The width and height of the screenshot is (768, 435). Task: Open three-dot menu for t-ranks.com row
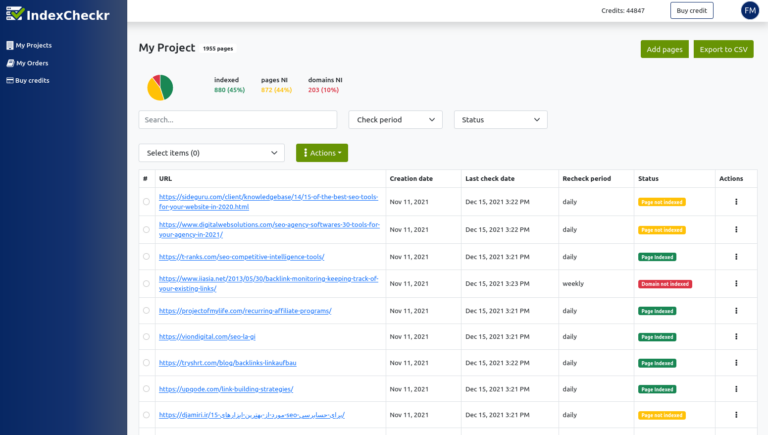click(x=736, y=256)
